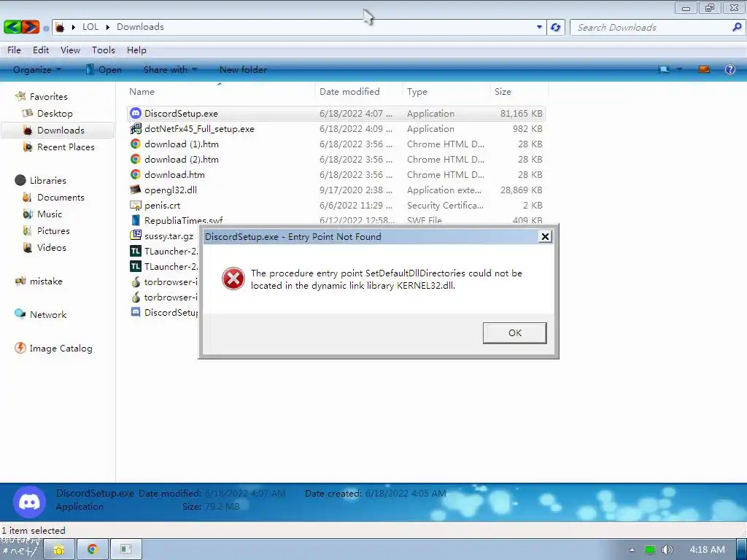747x560 pixels.
Task: Click Chrome icon beside download (2).htm
Action: 136,159
